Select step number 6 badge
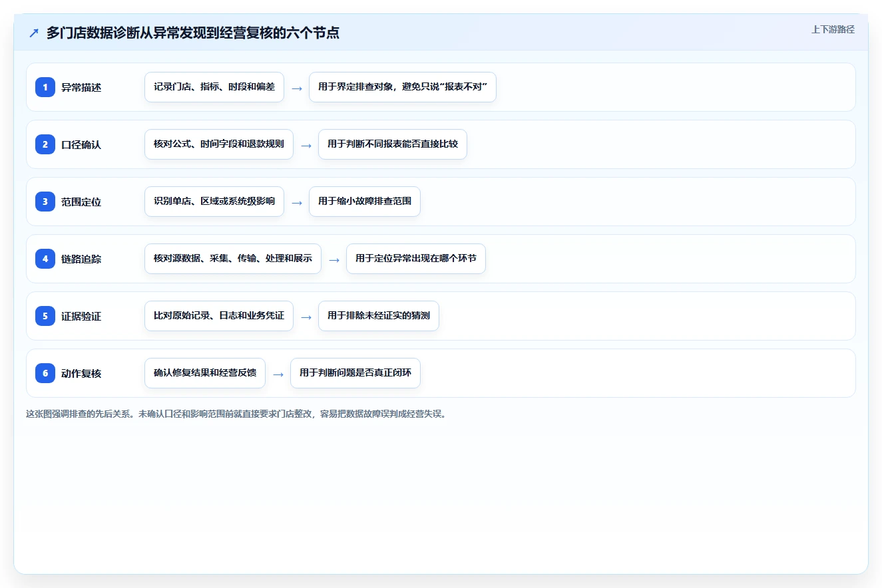This screenshot has height=588, width=882. [45, 373]
